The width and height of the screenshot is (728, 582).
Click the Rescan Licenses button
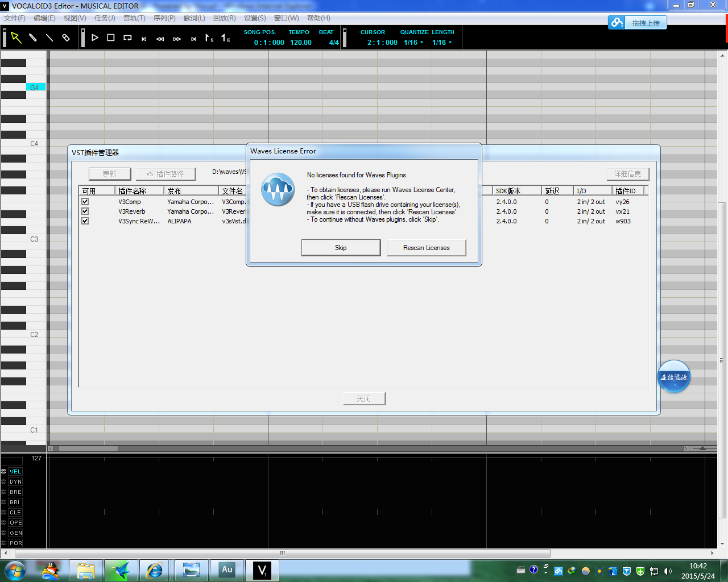[427, 248]
